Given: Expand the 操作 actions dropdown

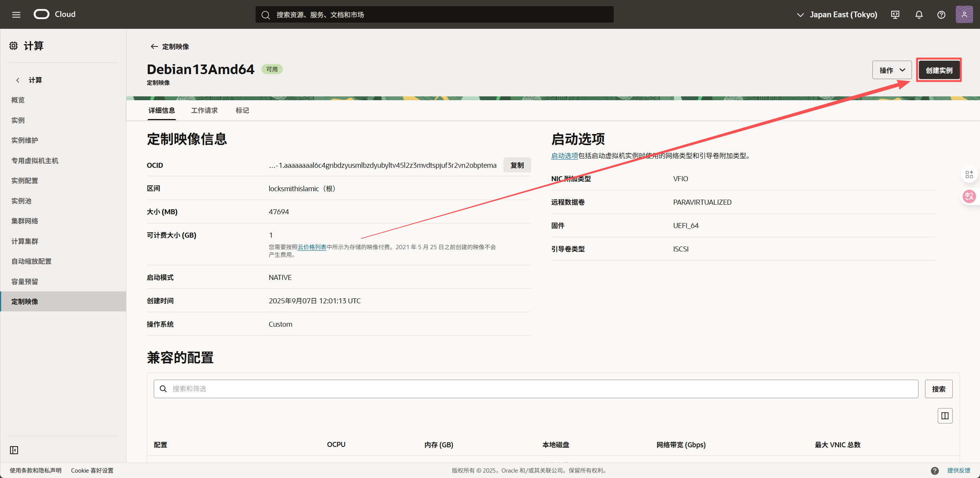Looking at the screenshot, I should [892, 70].
